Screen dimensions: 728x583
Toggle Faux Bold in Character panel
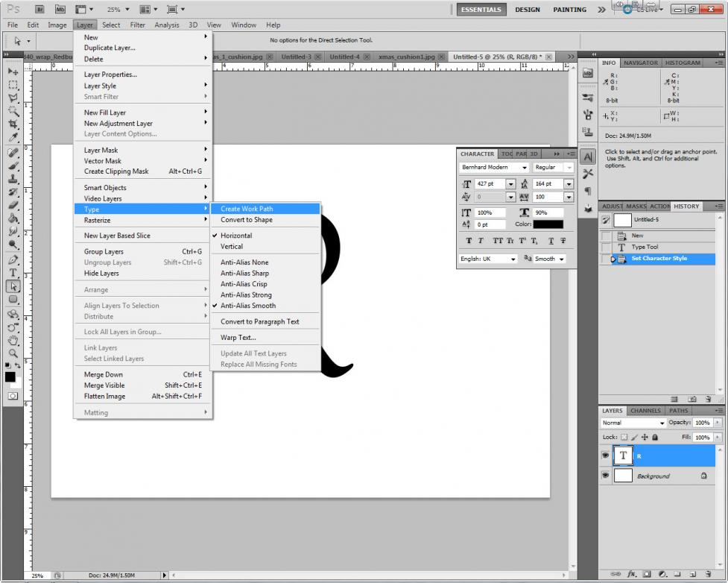[x=469, y=241]
